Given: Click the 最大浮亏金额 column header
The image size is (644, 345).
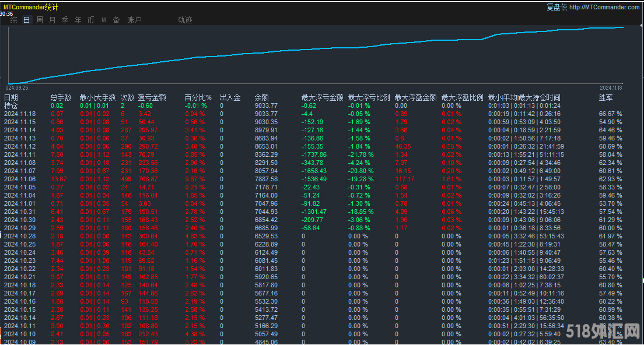Looking at the screenshot, I should pos(323,97).
